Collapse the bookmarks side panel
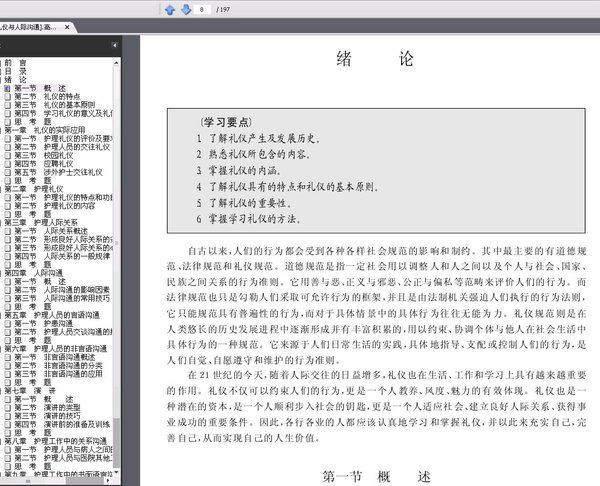 point(116,46)
